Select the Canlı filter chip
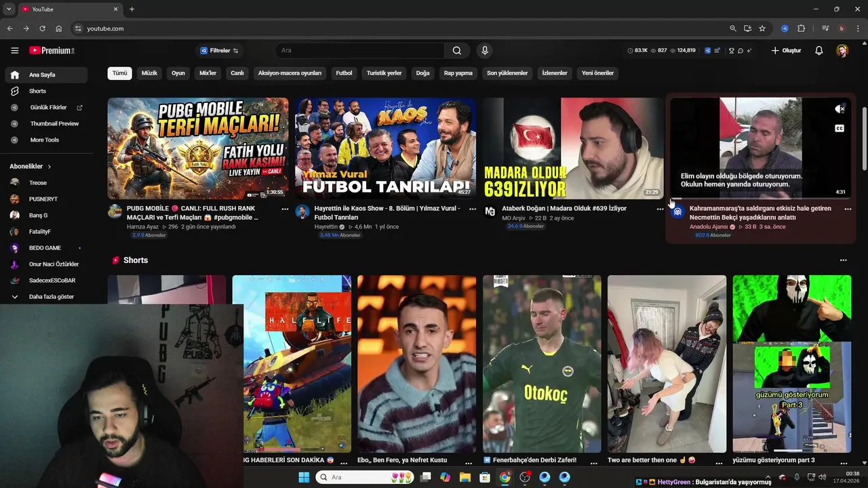The image size is (868, 488). (237, 73)
